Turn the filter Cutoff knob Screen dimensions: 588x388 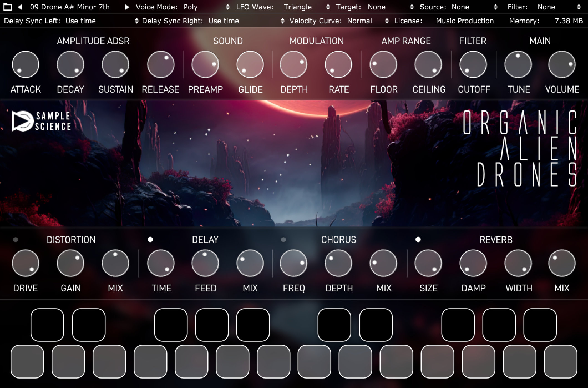pos(473,64)
